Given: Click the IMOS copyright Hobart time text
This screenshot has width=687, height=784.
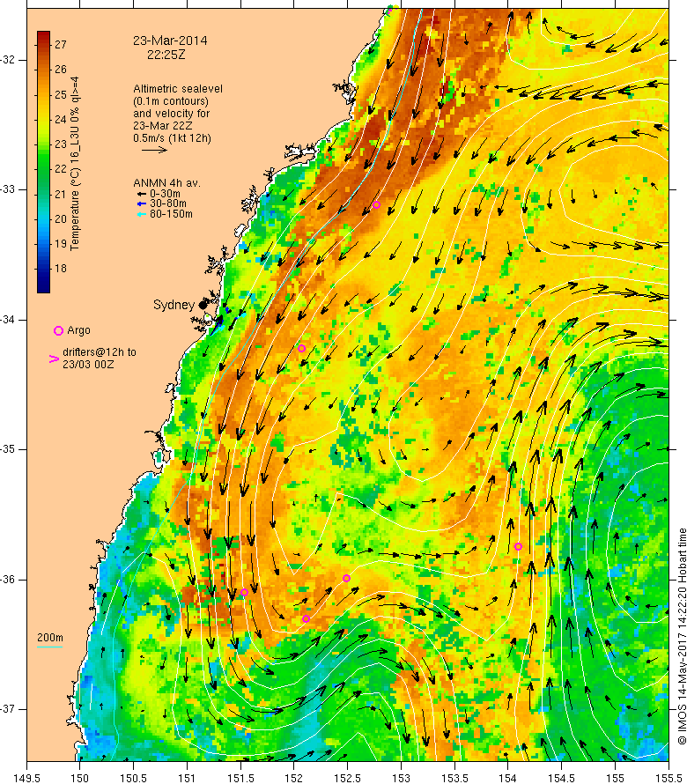Looking at the screenshot, I should click(682, 636).
